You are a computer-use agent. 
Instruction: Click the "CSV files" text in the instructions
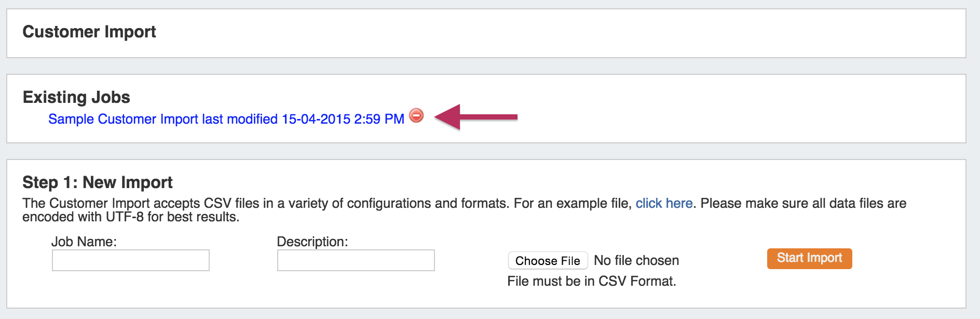pyautogui.click(x=232, y=203)
